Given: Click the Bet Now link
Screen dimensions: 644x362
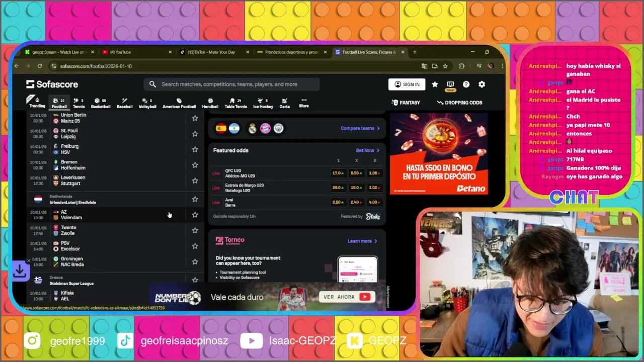Looking at the screenshot, I should [368, 150].
